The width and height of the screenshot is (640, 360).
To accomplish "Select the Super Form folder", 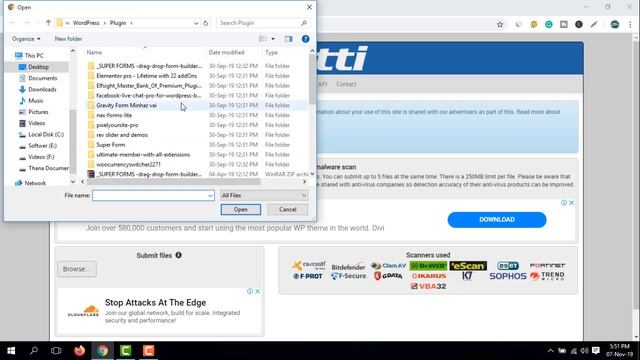I will (x=111, y=144).
